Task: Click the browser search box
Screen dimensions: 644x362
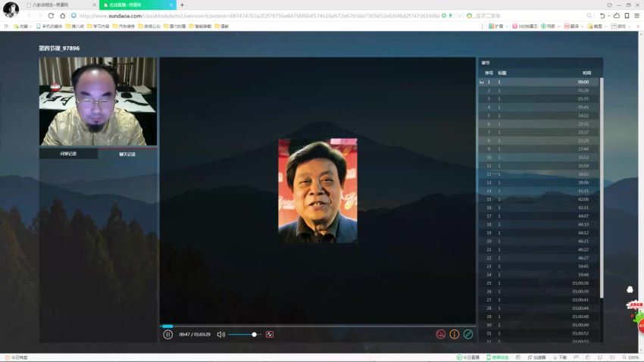Action: 530,16
